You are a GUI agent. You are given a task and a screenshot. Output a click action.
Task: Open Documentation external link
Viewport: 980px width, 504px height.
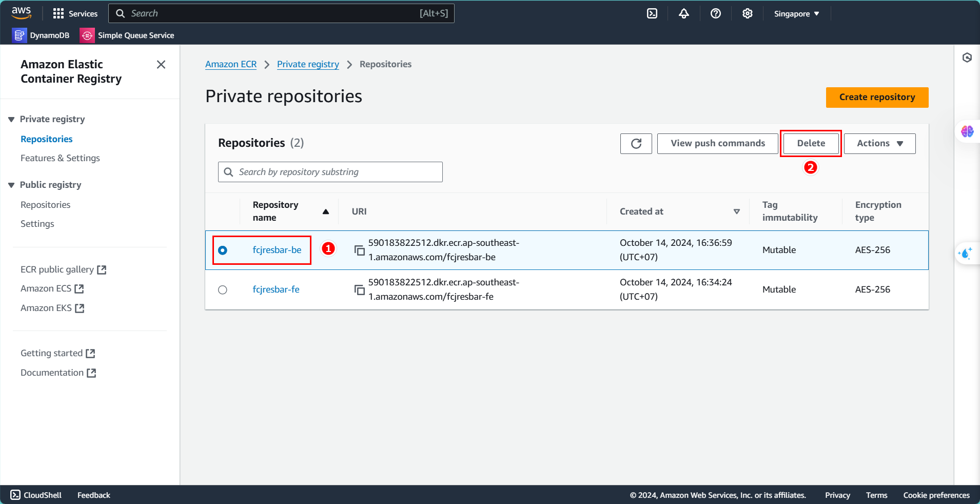pyautogui.click(x=58, y=373)
